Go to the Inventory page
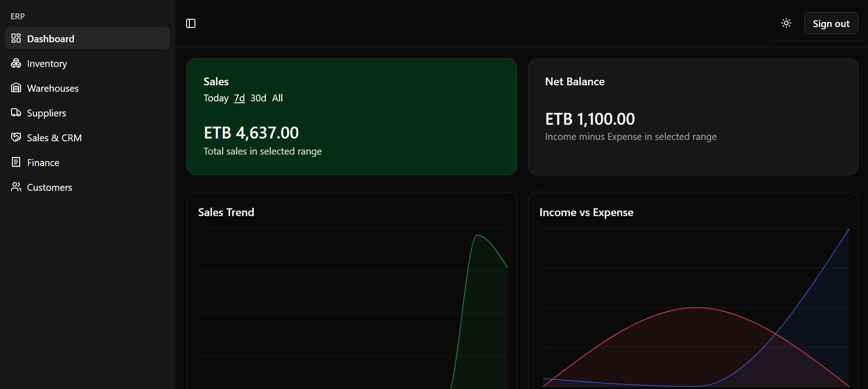The image size is (868, 389). coord(88,63)
